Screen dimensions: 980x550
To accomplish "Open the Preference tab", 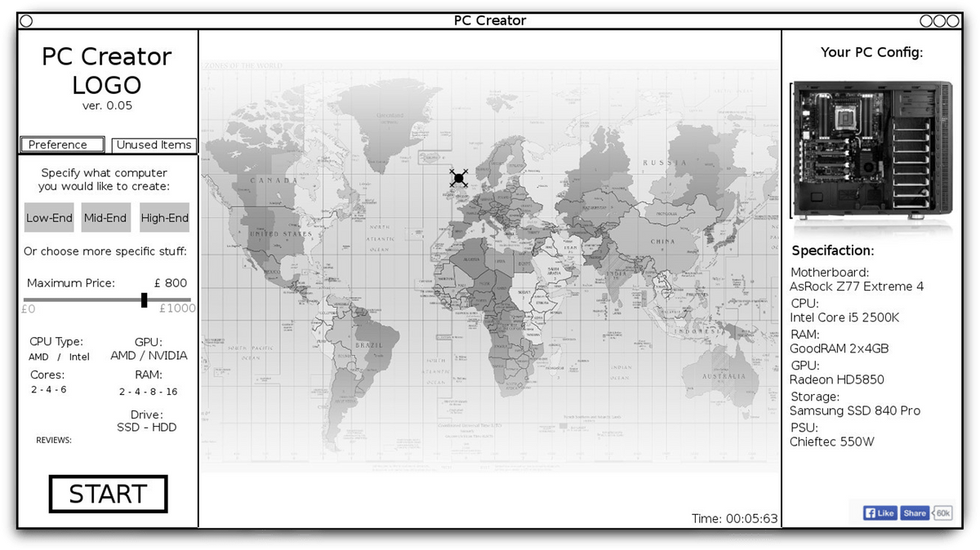I will pos(62,144).
